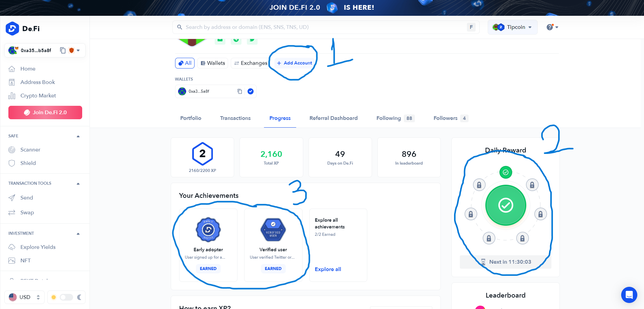Open the Crypto Market chart icon
The height and width of the screenshot is (309, 644).
tap(12, 96)
